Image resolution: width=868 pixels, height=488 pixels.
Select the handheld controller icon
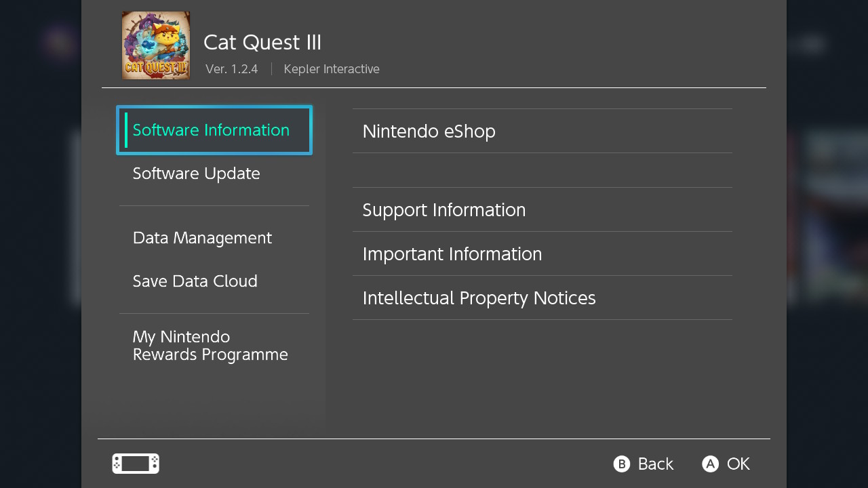pos(136,464)
